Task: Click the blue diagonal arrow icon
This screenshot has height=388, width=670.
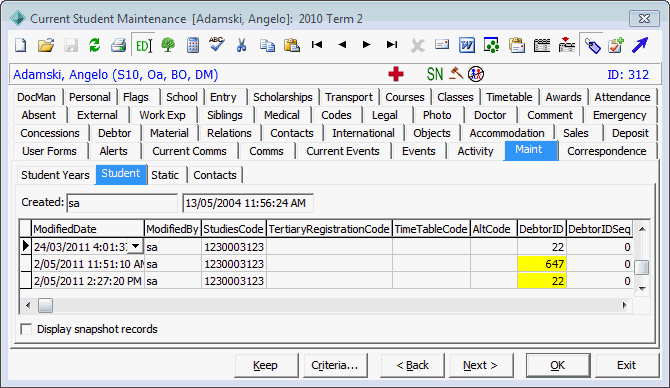Action: coord(640,45)
